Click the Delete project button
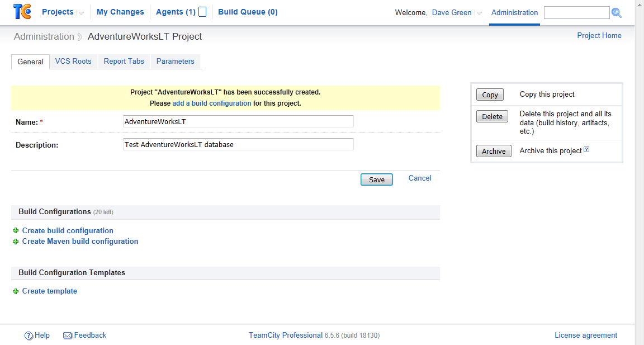The width and height of the screenshot is (644, 345). [x=492, y=117]
